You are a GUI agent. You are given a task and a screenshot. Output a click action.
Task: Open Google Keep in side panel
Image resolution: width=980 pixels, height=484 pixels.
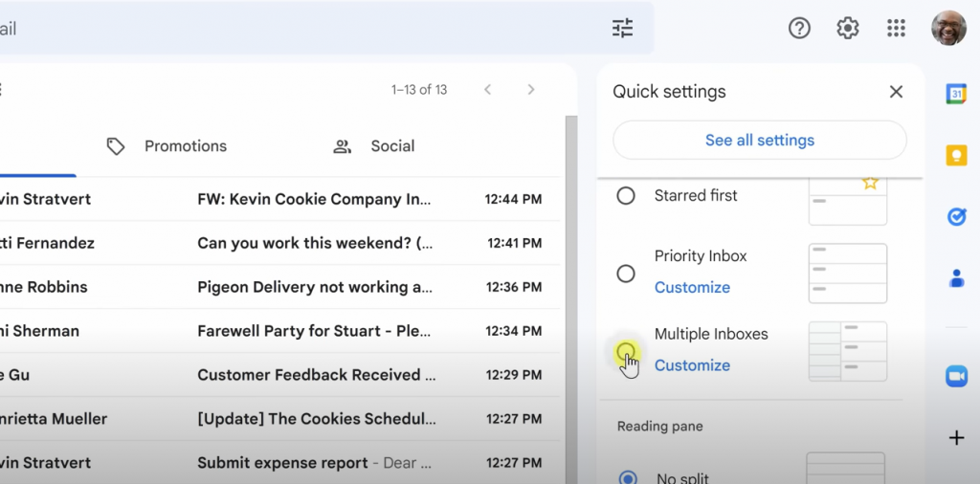click(956, 155)
